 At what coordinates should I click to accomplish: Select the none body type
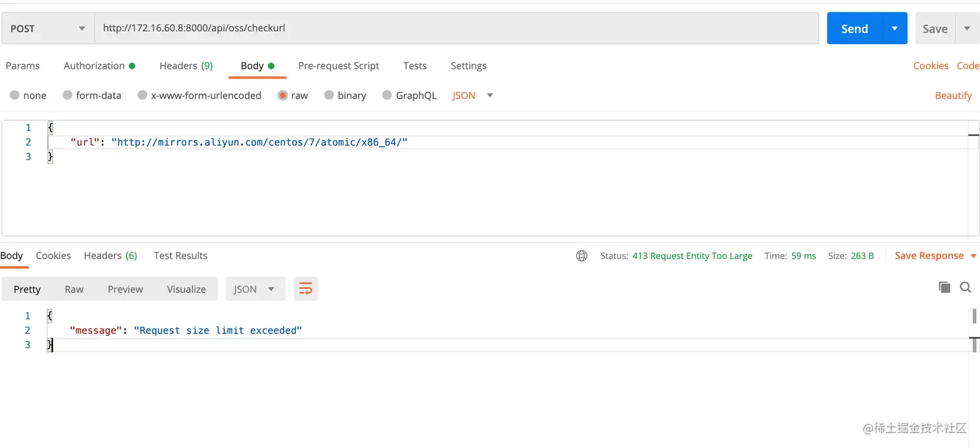(x=28, y=95)
